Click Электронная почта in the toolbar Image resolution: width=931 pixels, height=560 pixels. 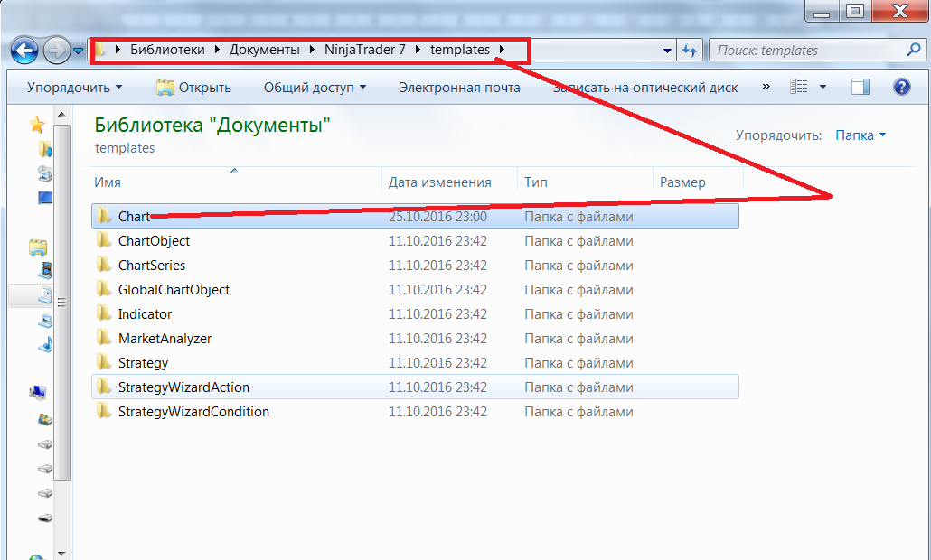click(459, 88)
